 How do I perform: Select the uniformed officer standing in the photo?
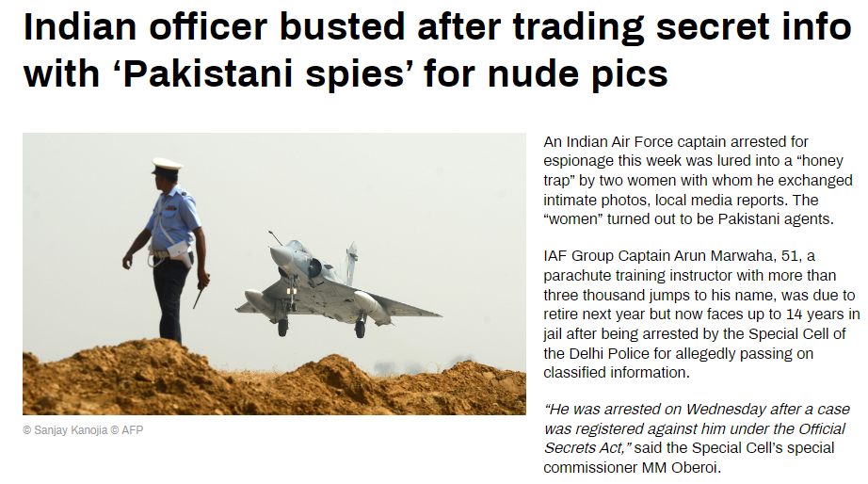[x=168, y=250]
